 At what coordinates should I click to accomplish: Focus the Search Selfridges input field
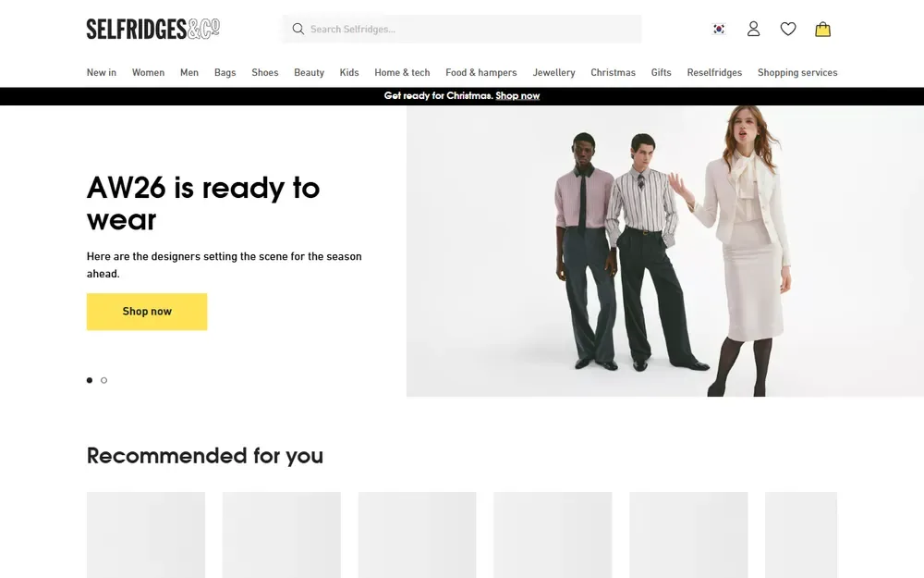[x=461, y=29]
